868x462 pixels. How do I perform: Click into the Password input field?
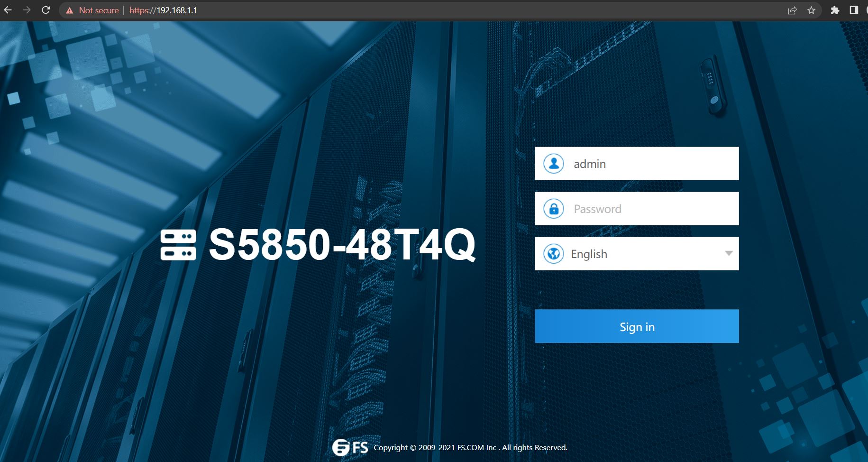[x=637, y=209]
